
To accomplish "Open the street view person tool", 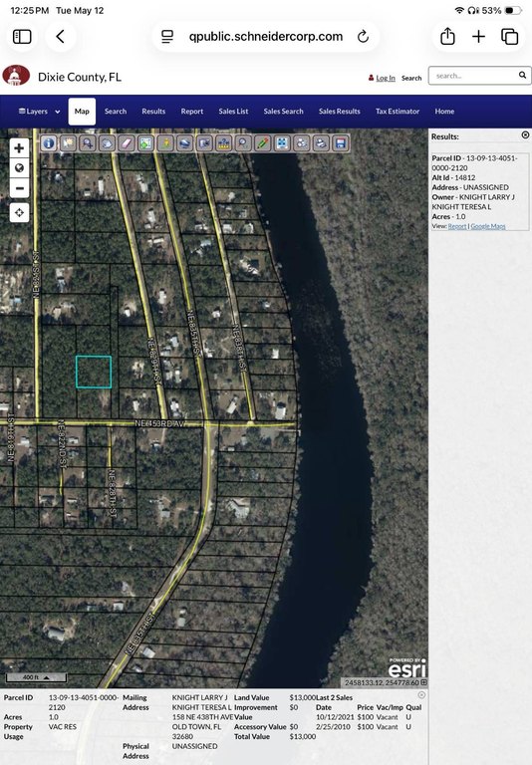I will (x=165, y=143).
